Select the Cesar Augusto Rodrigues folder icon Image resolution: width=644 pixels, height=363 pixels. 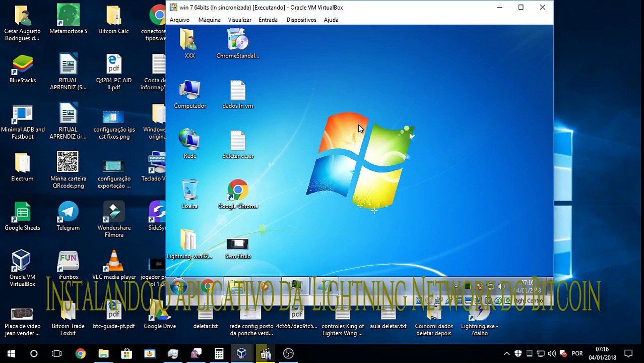22,24
